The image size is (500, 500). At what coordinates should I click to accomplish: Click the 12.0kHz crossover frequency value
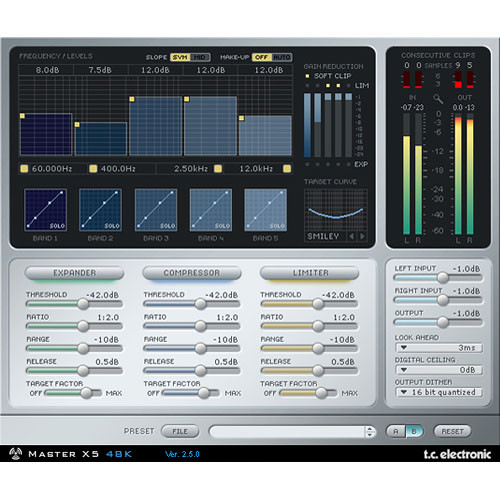256,169
